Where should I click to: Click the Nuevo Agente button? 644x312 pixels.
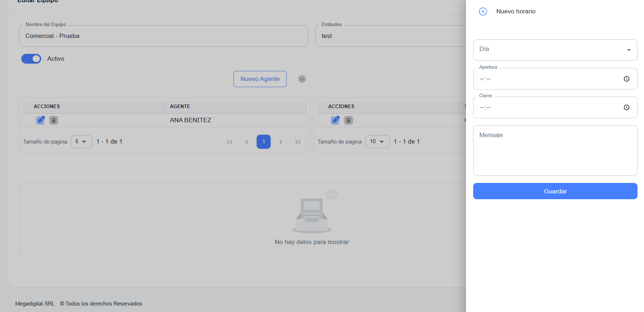pyautogui.click(x=260, y=79)
